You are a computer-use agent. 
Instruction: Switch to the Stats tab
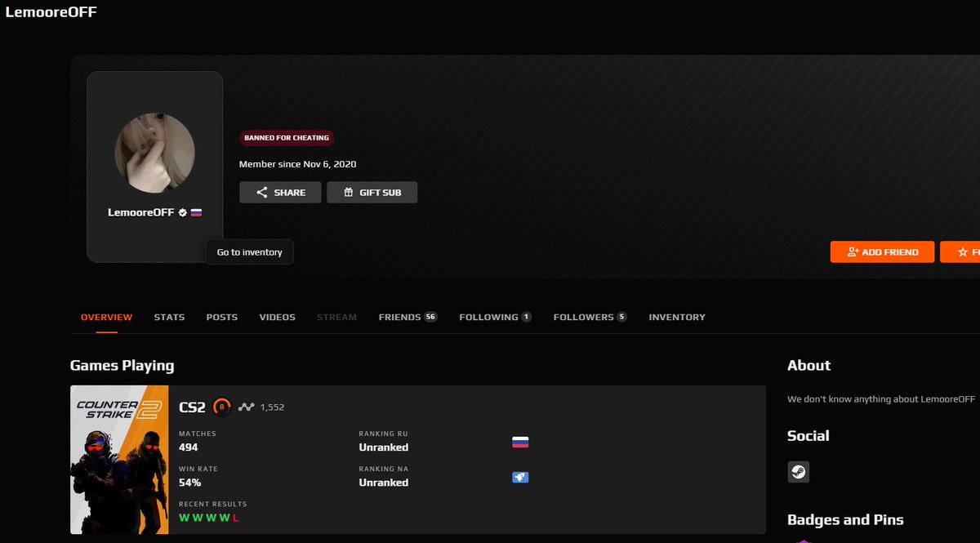[169, 317]
